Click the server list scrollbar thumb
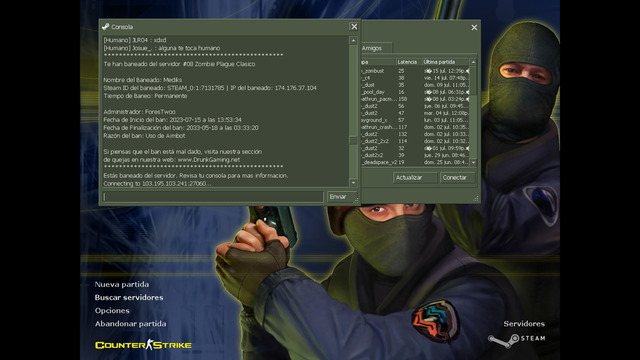This screenshot has width=640, height=360. pos(473,80)
